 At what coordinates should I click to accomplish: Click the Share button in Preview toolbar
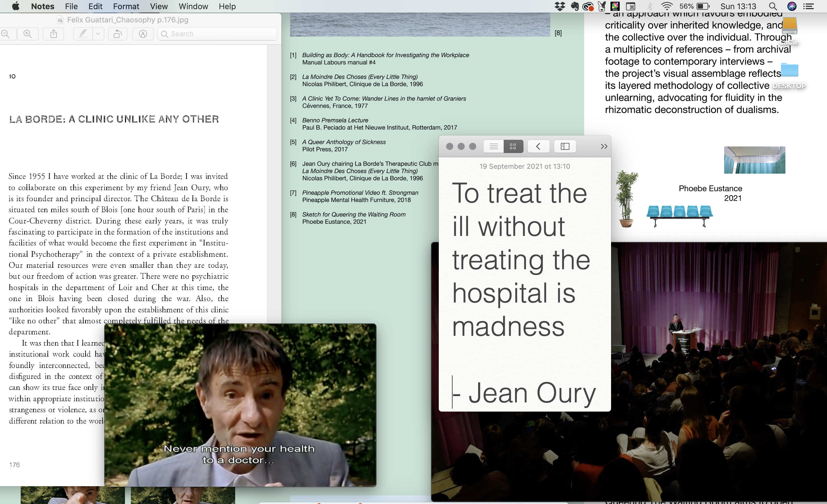(54, 34)
